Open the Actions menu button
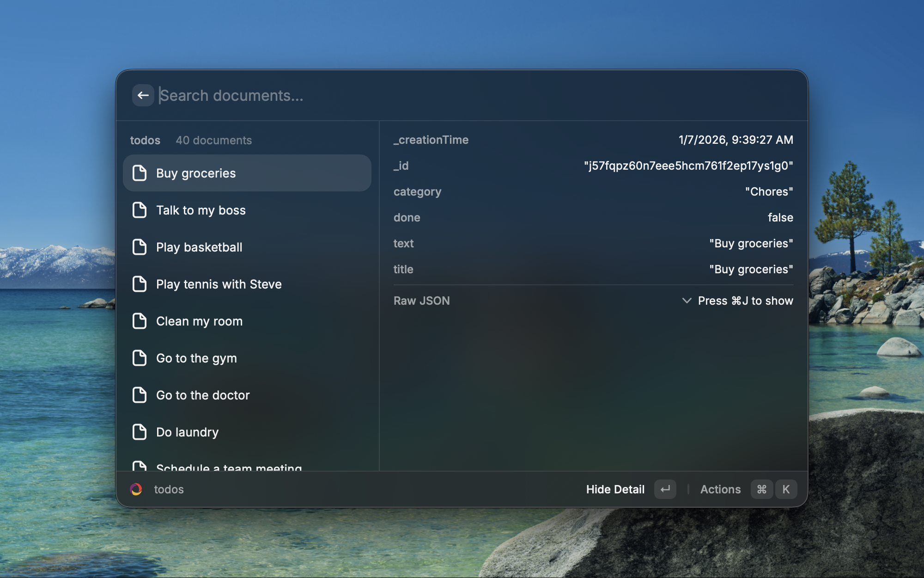The width and height of the screenshot is (924, 578). [x=720, y=489]
